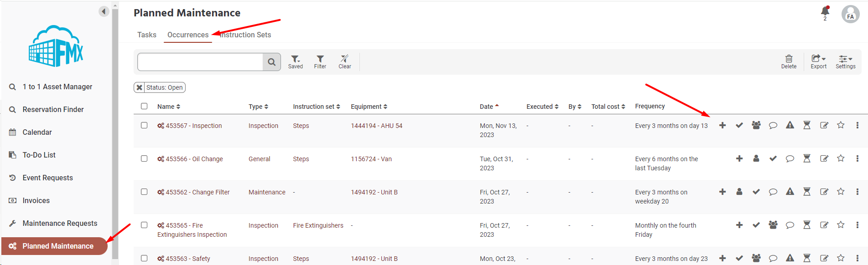Click checkmark icon in 453566 Oil Change row
This screenshot has width=868, height=265.
pyautogui.click(x=773, y=158)
